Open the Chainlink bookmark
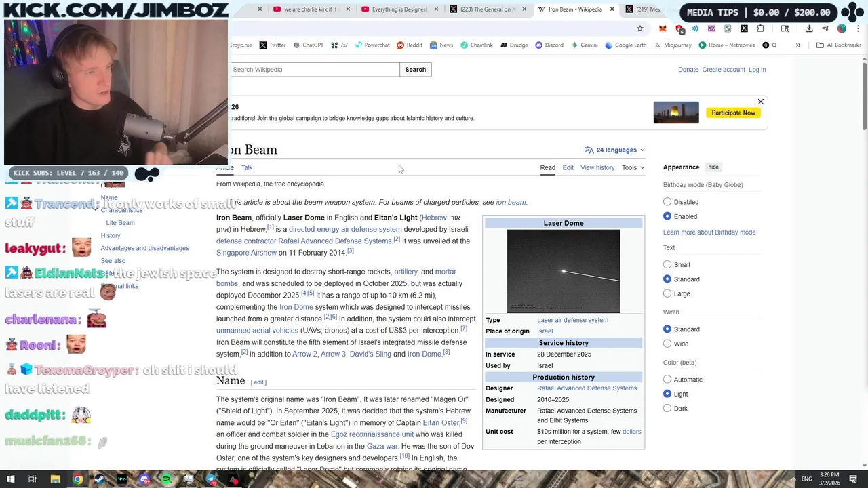The width and height of the screenshot is (868, 488). pyautogui.click(x=477, y=45)
